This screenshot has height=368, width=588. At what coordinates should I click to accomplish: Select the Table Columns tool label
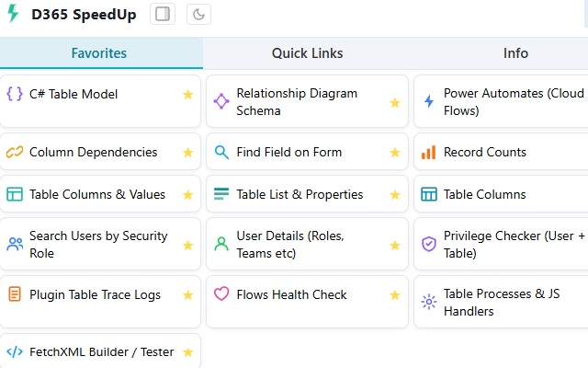(484, 194)
